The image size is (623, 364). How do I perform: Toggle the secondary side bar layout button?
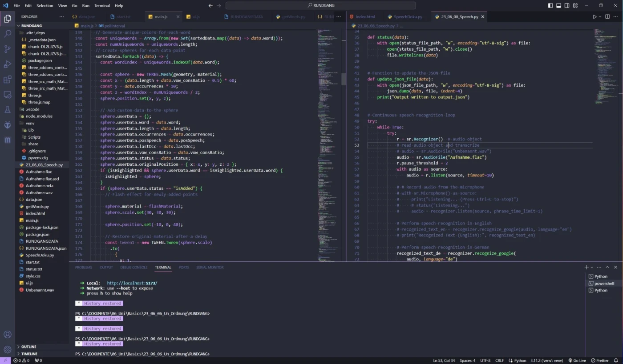coord(567,6)
